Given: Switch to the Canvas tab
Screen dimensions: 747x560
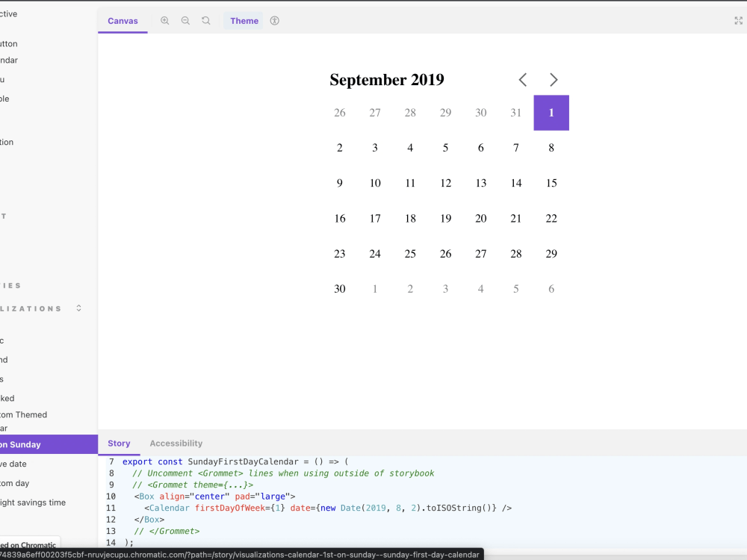Looking at the screenshot, I should [123, 21].
